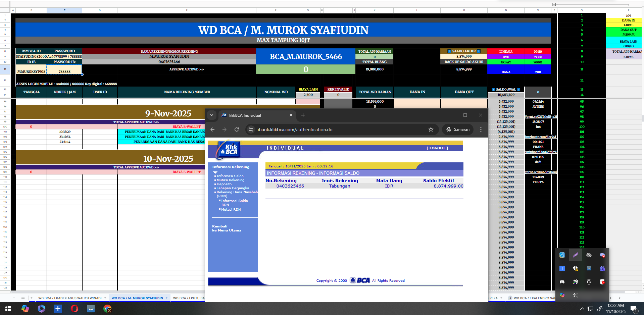
Task: Select the LINKAJA red cell
Action: [506, 51]
